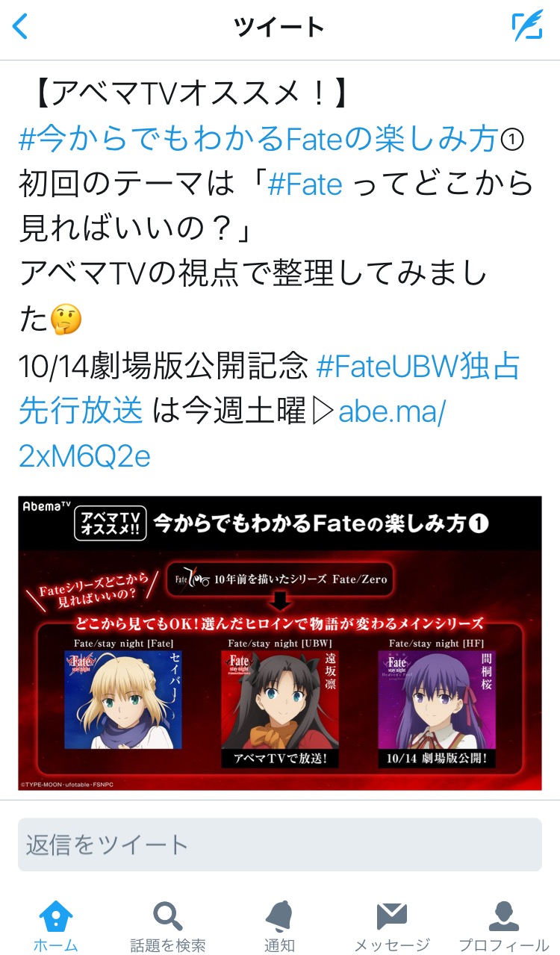
Task: Switch to the 通知 tab label
Action: click(x=279, y=945)
